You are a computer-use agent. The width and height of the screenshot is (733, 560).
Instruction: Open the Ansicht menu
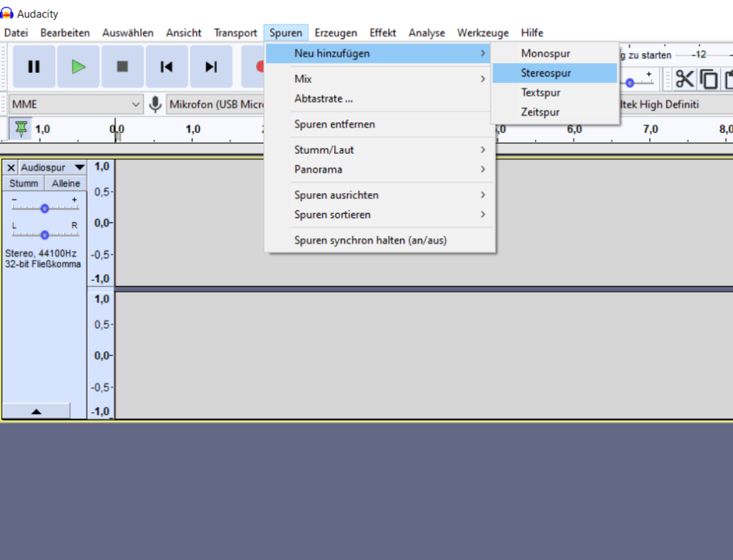(183, 33)
